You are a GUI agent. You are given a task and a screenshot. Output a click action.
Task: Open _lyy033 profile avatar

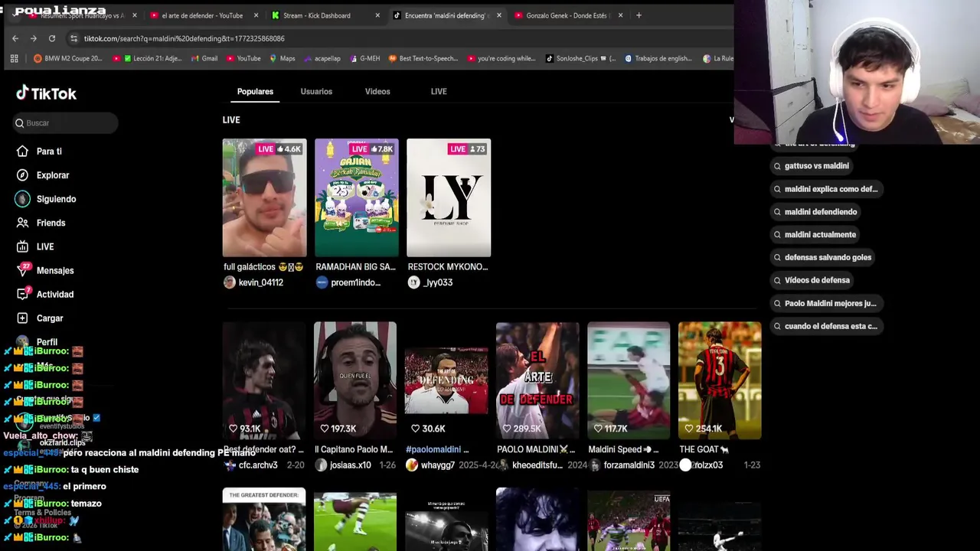click(413, 282)
